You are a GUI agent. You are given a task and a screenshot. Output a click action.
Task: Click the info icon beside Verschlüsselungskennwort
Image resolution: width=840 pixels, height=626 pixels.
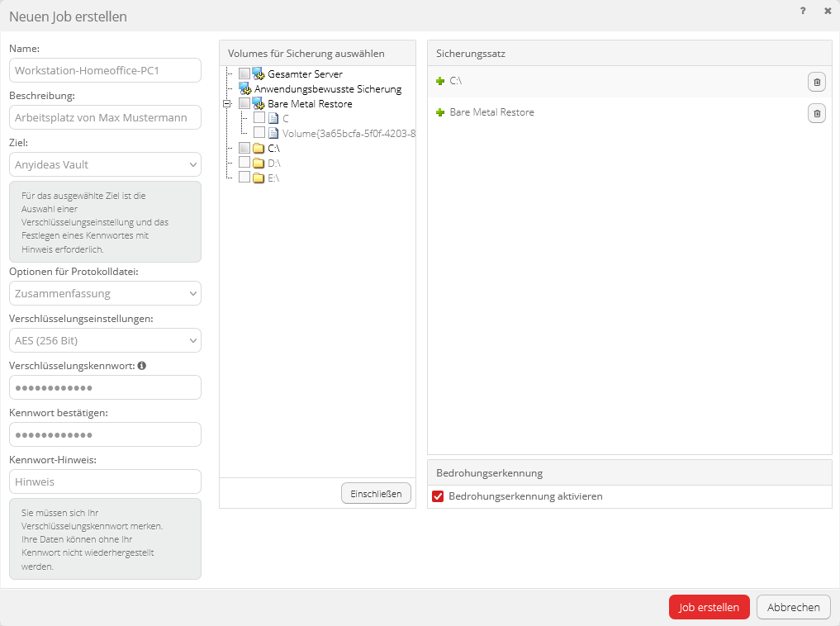click(x=142, y=366)
